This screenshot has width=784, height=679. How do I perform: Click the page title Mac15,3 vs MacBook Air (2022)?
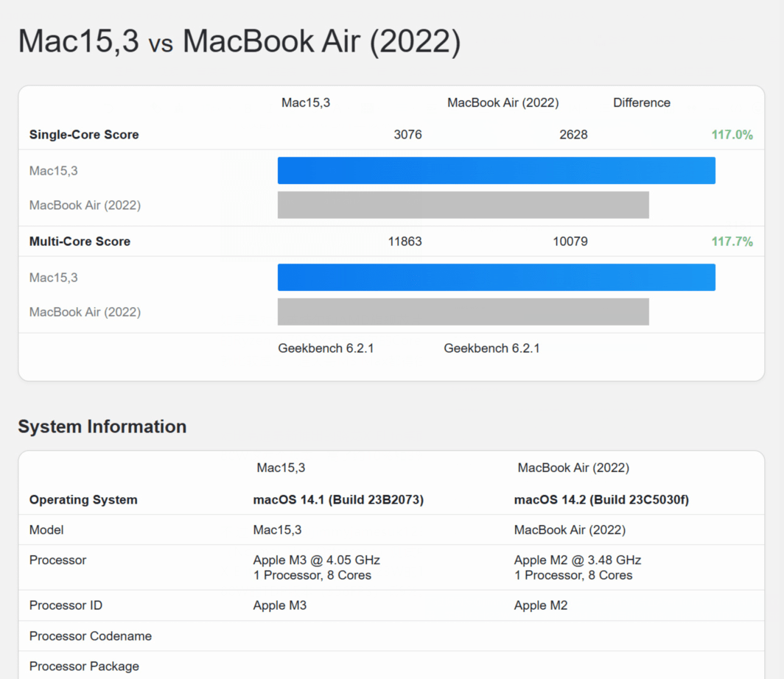coord(239,41)
